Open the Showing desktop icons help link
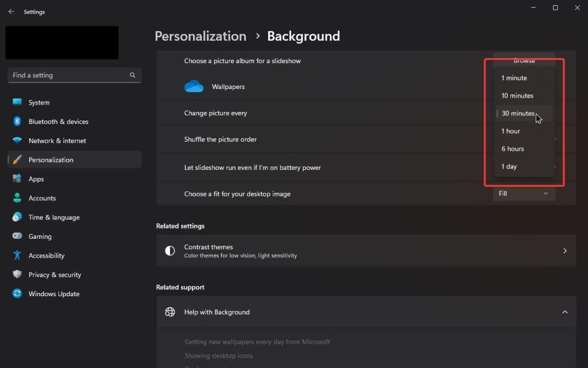Screen dimensions: 588x368 (x=219, y=355)
